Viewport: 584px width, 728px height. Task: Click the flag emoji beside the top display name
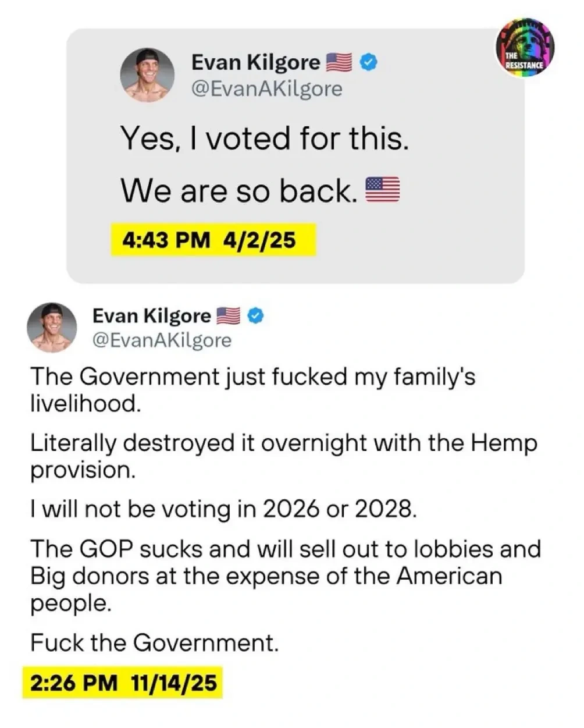(x=339, y=62)
